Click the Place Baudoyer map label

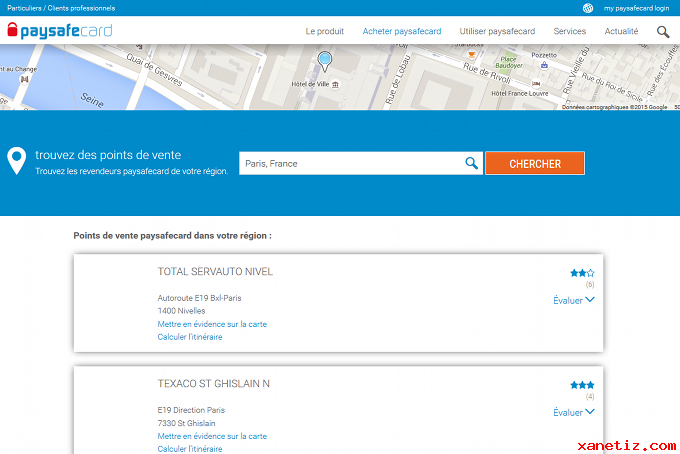click(x=509, y=62)
